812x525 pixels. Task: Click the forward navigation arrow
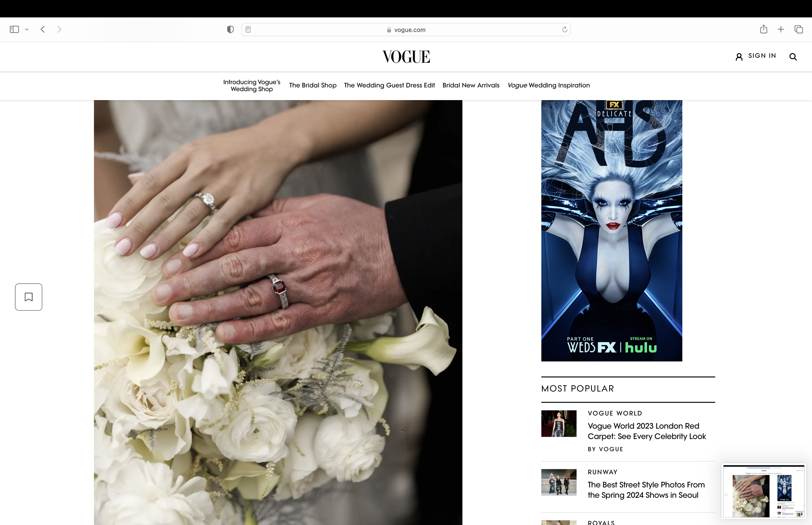(x=59, y=29)
